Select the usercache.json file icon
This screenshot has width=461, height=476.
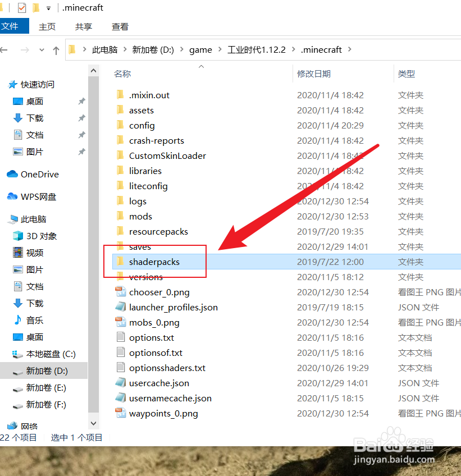click(x=121, y=382)
